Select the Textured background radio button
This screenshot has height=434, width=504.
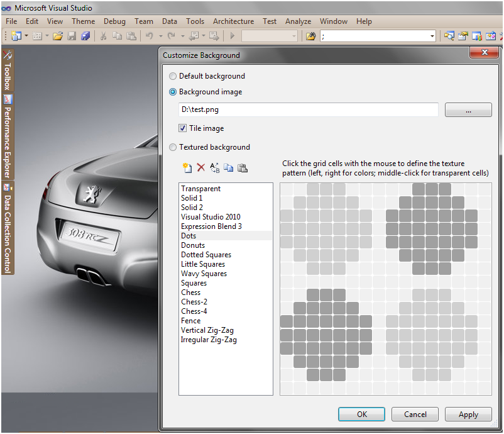(173, 147)
